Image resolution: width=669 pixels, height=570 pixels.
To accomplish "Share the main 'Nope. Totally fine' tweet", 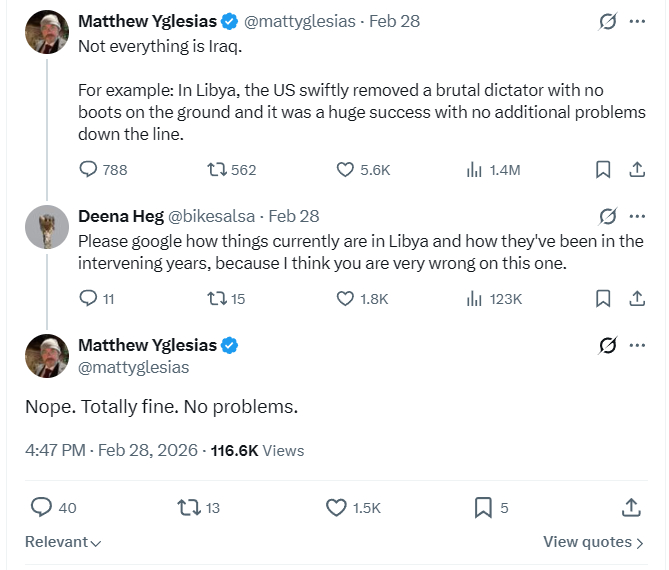I will point(631,508).
